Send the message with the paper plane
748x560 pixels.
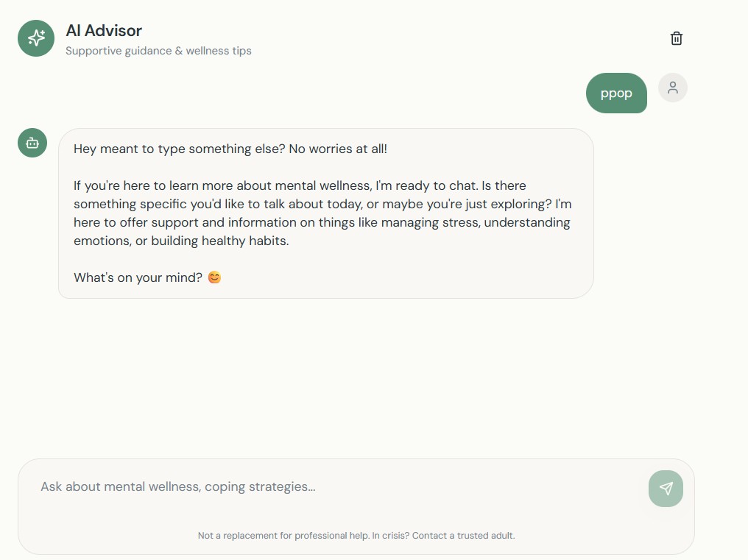click(666, 489)
